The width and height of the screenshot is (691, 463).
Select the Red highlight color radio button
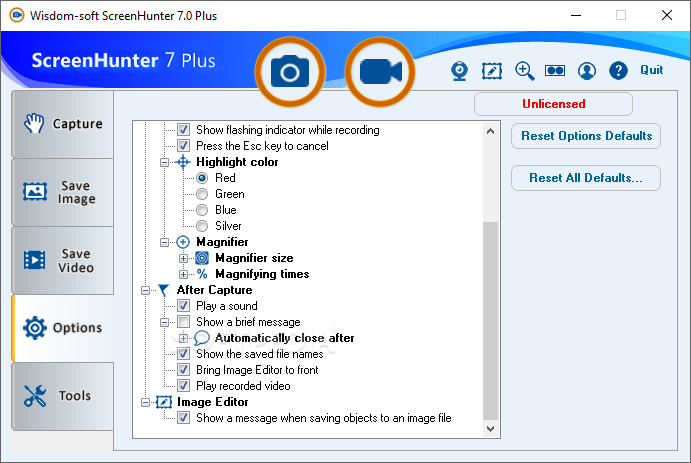click(x=202, y=178)
